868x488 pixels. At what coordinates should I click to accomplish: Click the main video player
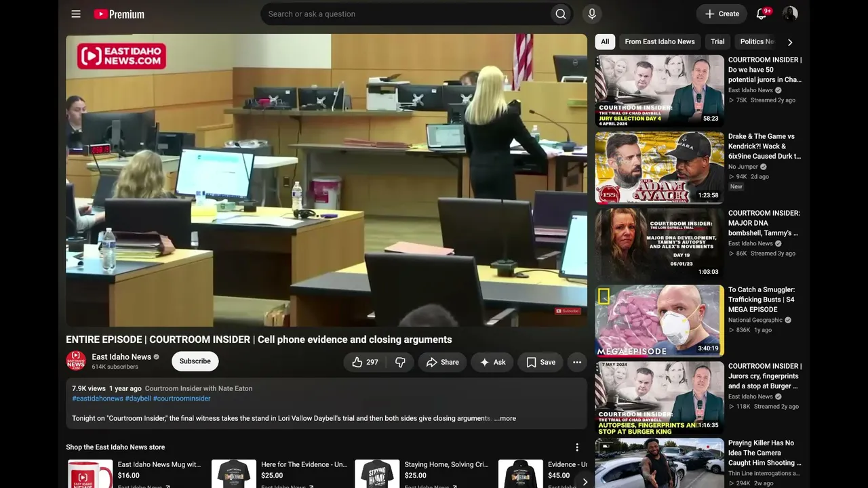tap(326, 180)
